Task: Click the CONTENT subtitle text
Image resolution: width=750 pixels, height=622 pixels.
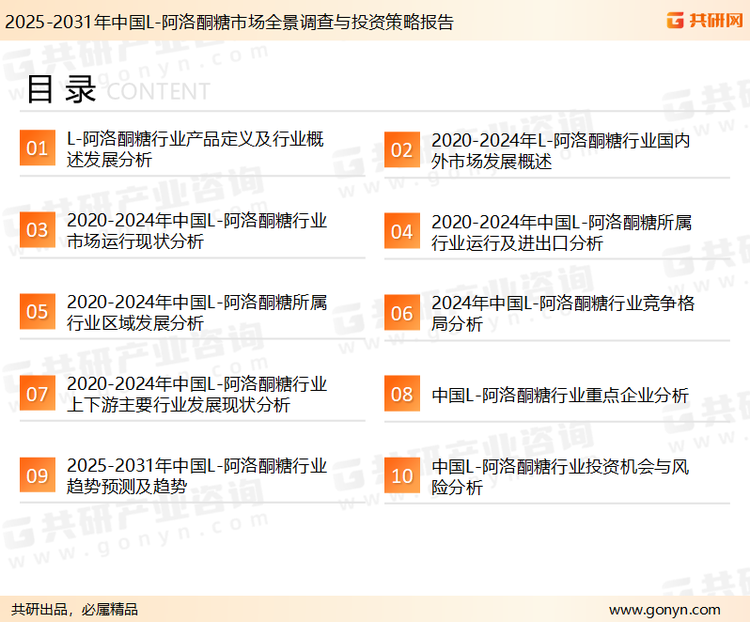Action: coord(158,92)
